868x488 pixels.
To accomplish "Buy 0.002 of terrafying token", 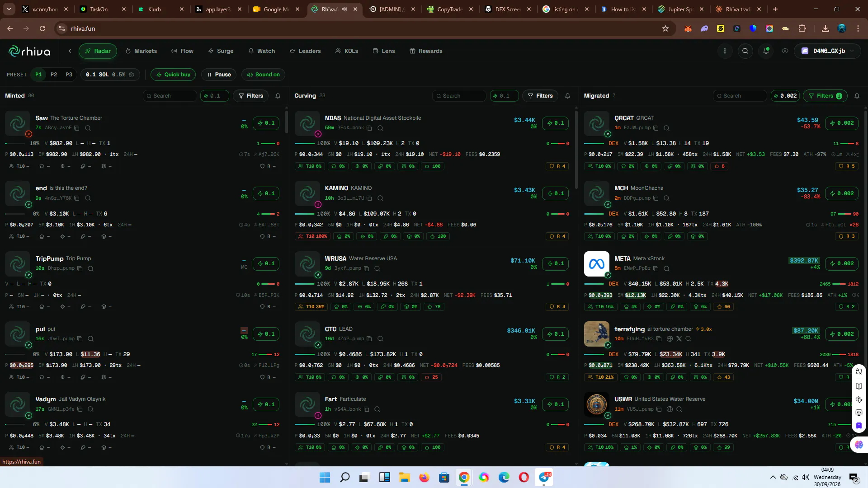I will (841, 334).
